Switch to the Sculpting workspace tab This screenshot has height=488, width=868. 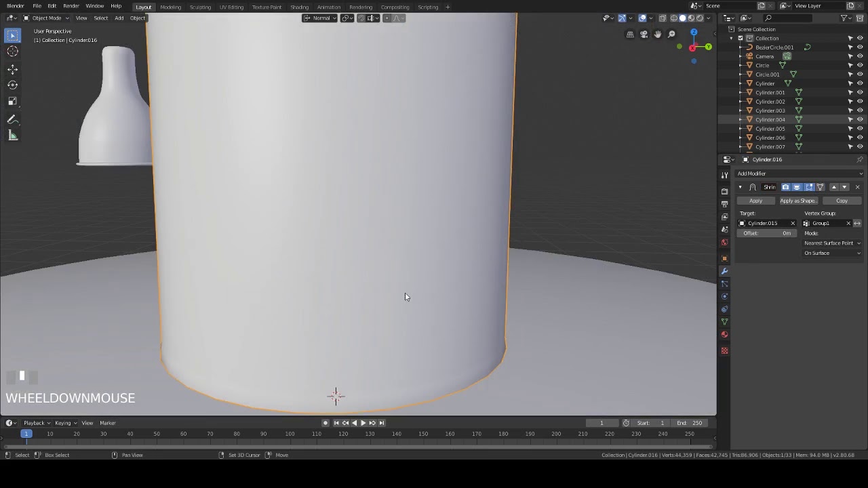coord(200,7)
